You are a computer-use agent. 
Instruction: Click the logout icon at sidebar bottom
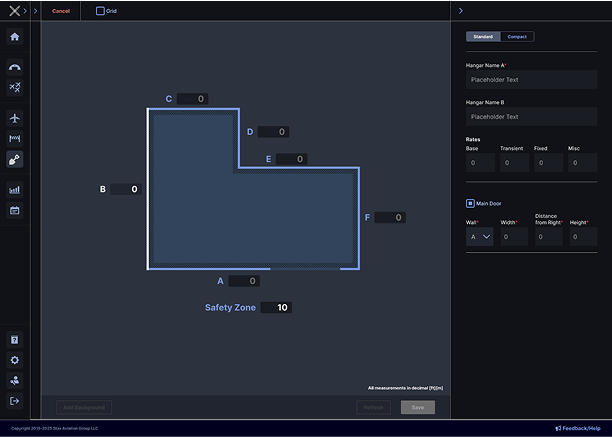click(14, 401)
